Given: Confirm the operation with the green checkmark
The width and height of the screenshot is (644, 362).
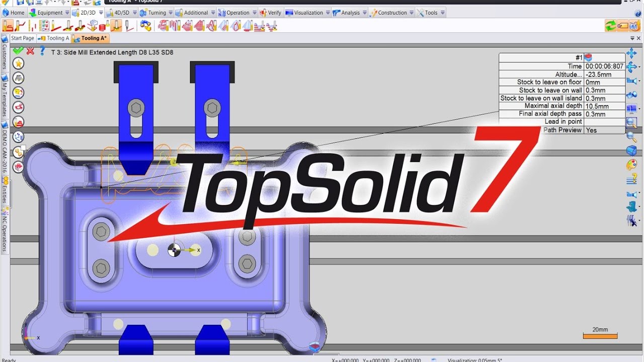Looking at the screenshot, I should tap(19, 51).
